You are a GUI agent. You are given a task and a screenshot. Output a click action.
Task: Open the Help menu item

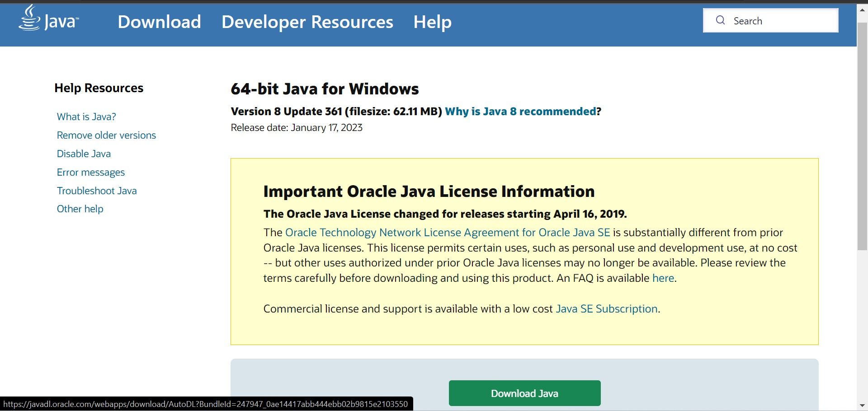(432, 22)
